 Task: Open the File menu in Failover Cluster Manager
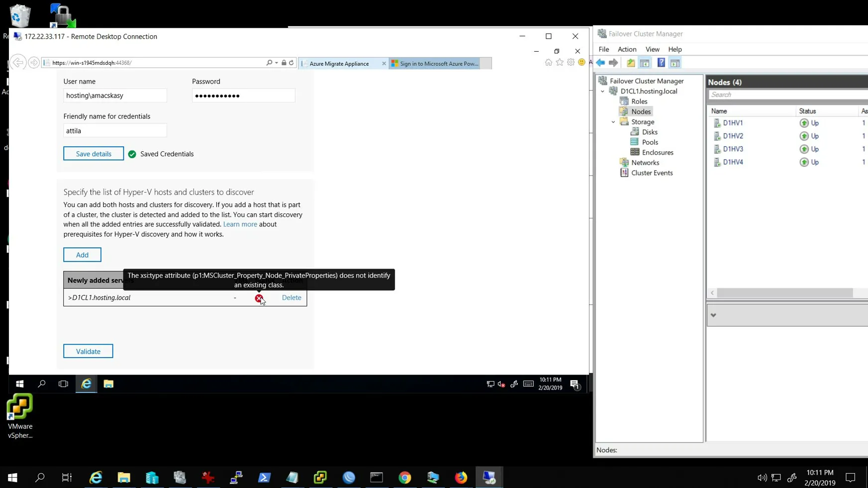click(x=604, y=49)
